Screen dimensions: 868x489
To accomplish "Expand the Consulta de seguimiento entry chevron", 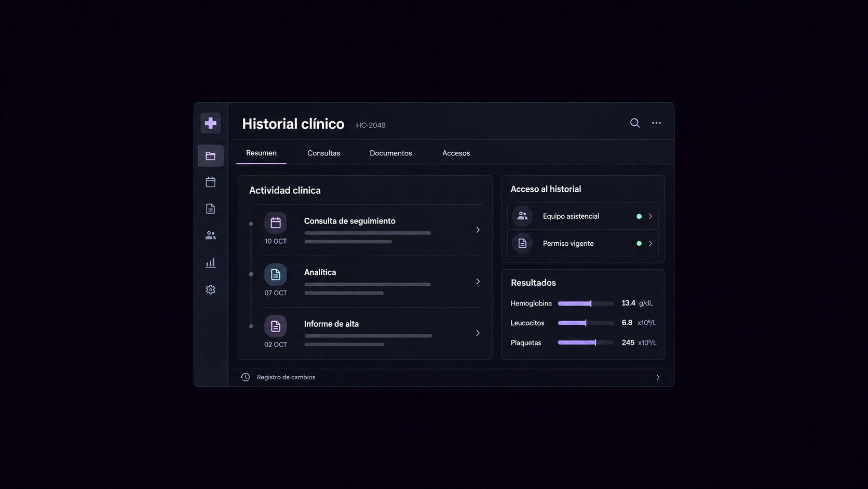I will [x=478, y=230].
